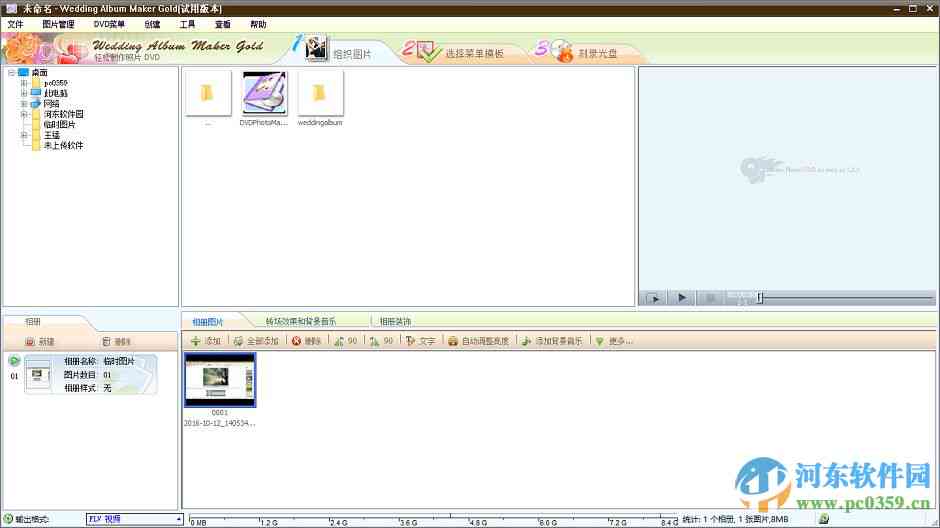Rotate photo right 90 degrees icon

click(x=375, y=341)
